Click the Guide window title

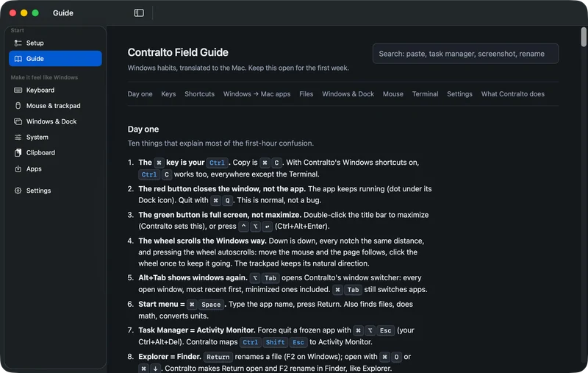(x=63, y=13)
